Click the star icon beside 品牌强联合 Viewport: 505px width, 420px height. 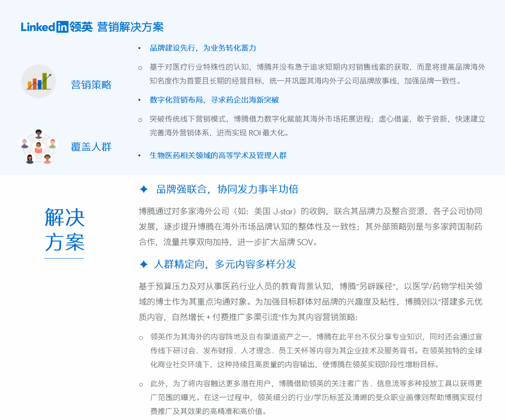point(144,189)
